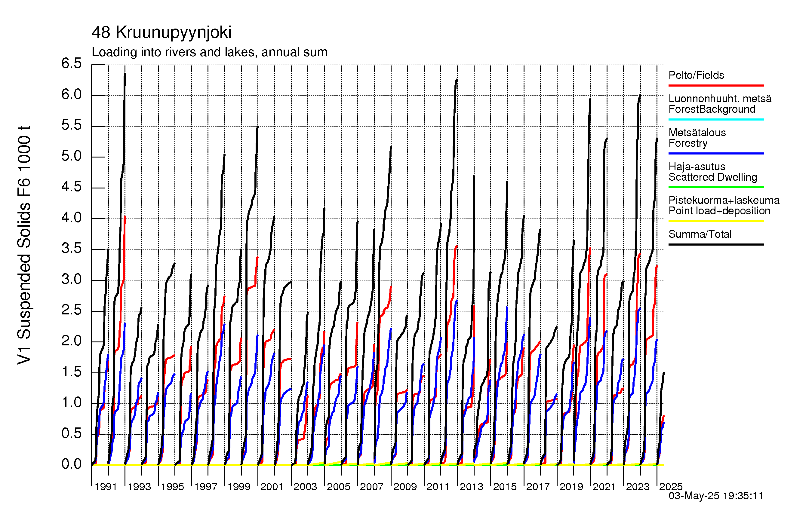812x511 pixels.
Task: Click the y-axis value 3.0
Action: click(x=72, y=279)
